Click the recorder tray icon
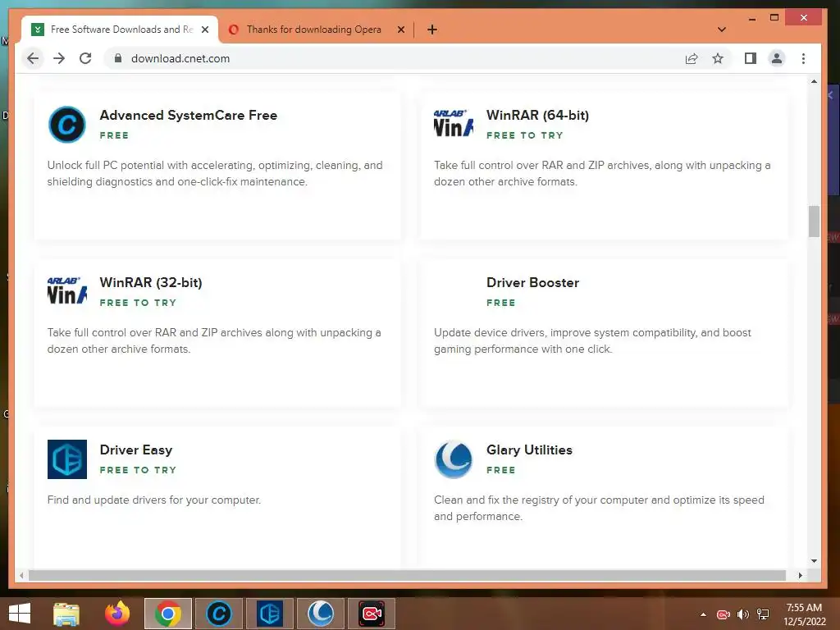840x630 pixels. 724,614
